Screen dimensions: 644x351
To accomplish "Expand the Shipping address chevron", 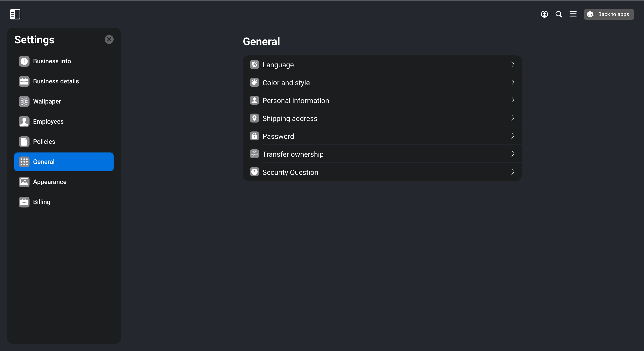I will click(x=513, y=118).
